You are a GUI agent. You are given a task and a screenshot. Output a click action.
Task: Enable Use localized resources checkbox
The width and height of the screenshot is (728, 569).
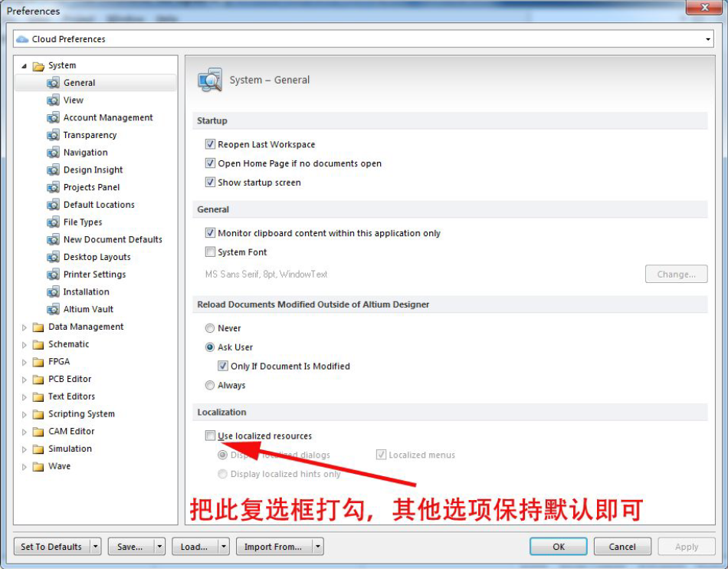pyautogui.click(x=210, y=436)
